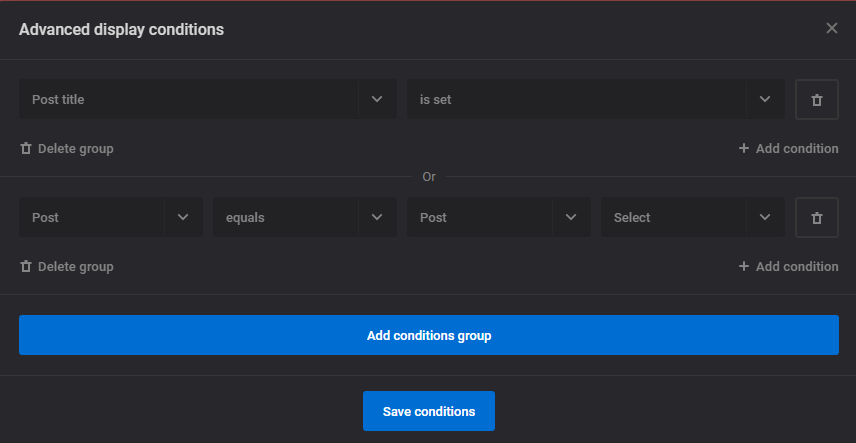The width and height of the screenshot is (856, 443).
Task: Click trash icon of second Delete group
Action: [26, 267]
